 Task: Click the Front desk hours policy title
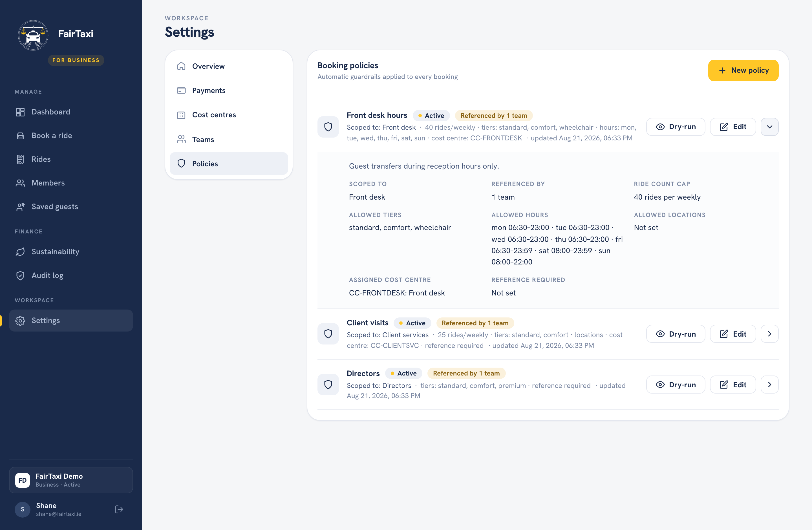pyautogui.click(x=377, y=115)
